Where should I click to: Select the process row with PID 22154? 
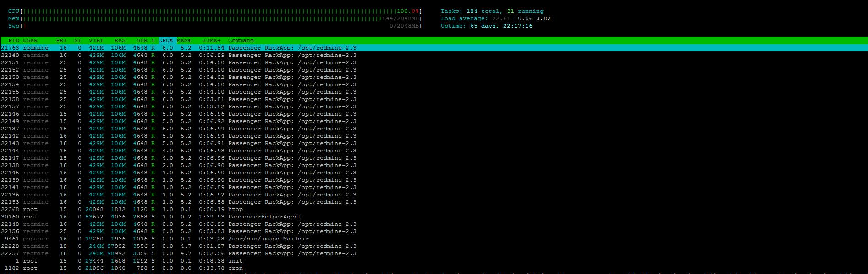point(434,84)
